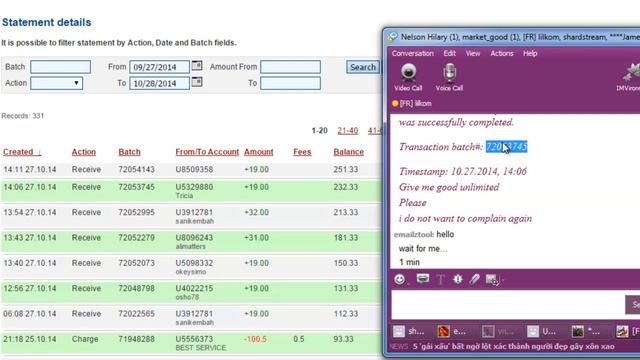This screenshot has width=640, height=360.
Task: Click the Charge row batch 71948288
Action: point(136,339)
